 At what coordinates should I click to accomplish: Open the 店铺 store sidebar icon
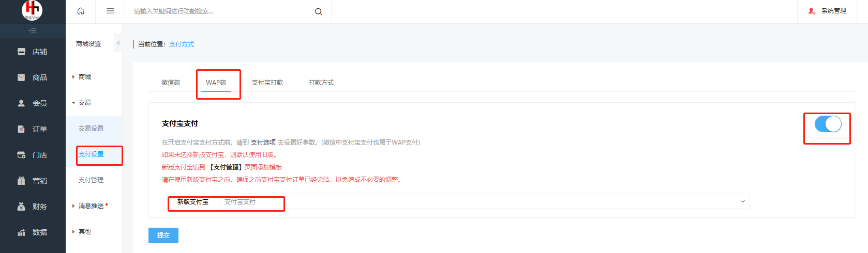point(21,52)
